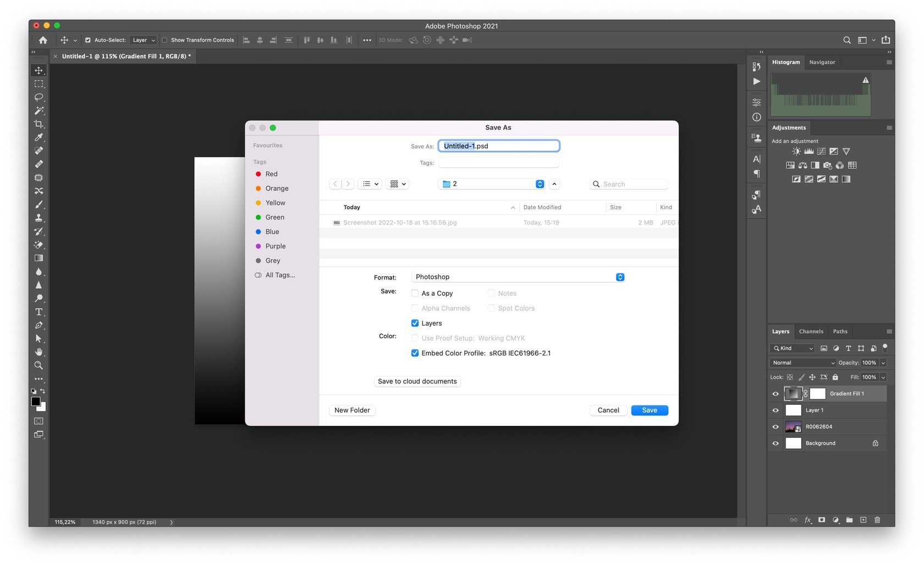Hide the Background layer
Image resolution: width=924 pixels, height=565 pixels.
tap(776, 443)
